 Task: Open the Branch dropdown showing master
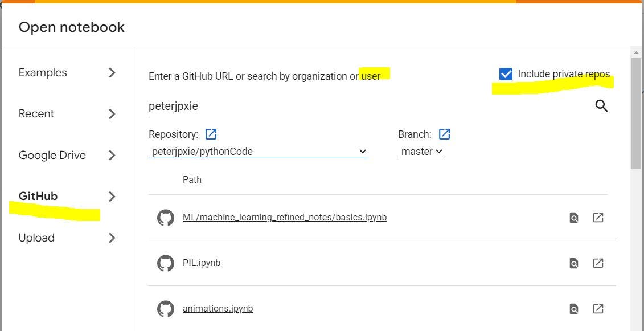pyautogui.click(x=422, y=152)
